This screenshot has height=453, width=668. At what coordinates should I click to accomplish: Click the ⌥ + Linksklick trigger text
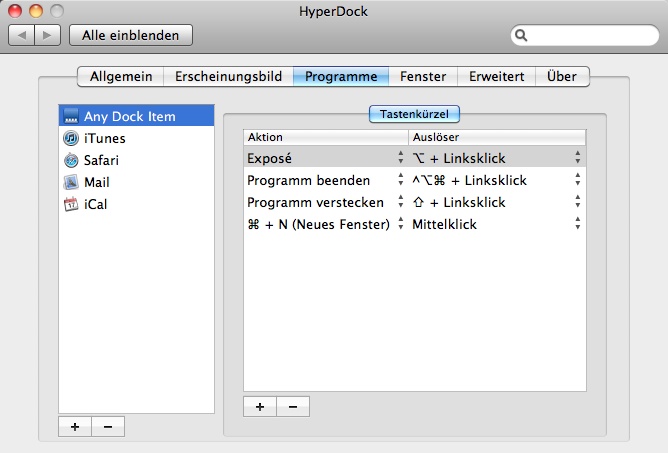[x=459, y=158]
